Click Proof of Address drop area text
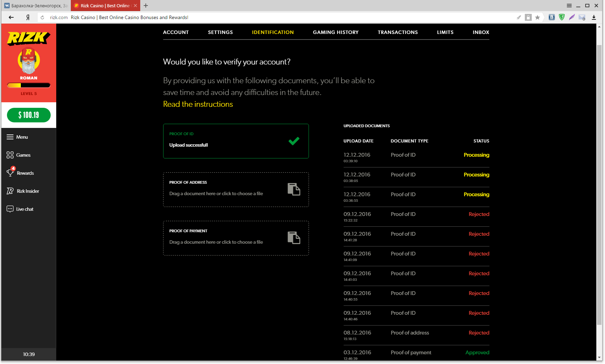This screenshot has width=605, height=364. click(216, 193)
